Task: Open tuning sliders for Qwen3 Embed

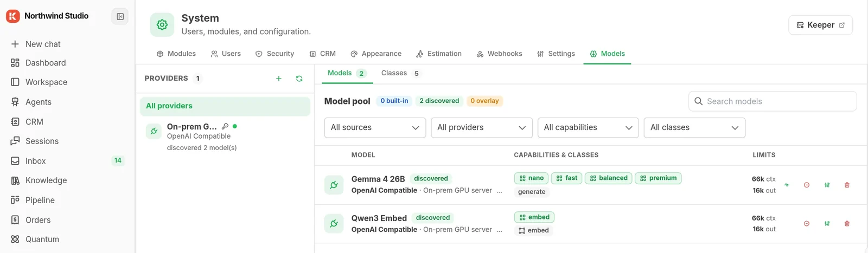Action: (x=827, y=224)
